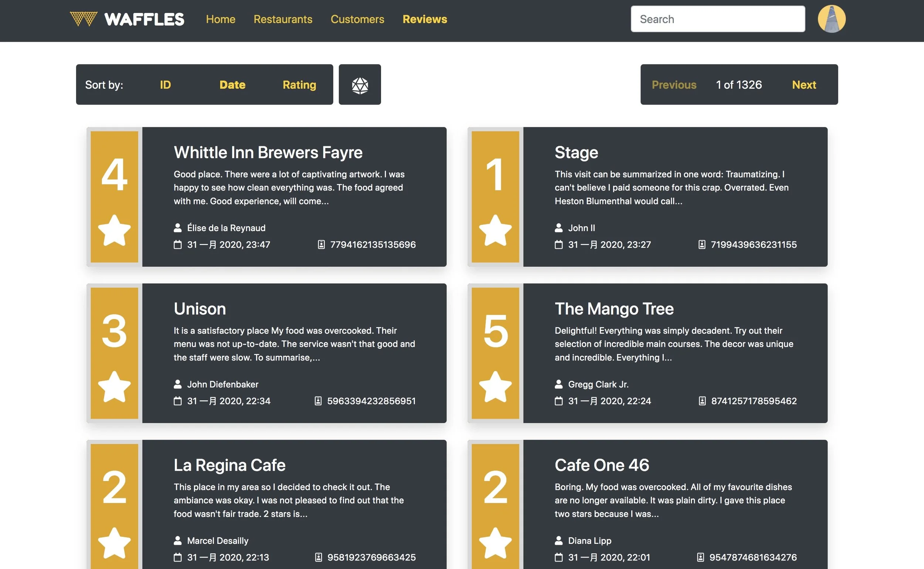
Task: Open the Home navigation tab
Action: (x=220, y=19)
